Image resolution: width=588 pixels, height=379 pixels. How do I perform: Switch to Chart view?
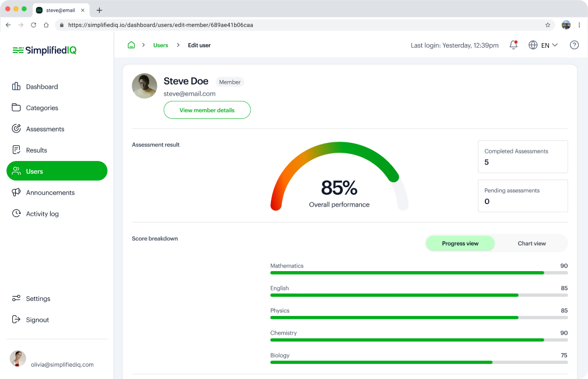point(531,243)
